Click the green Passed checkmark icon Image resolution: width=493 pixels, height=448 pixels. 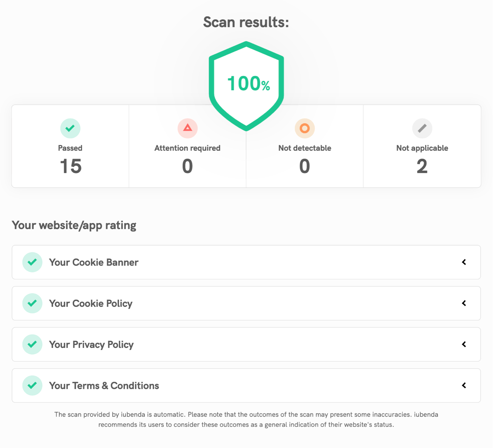click(70, 128)
